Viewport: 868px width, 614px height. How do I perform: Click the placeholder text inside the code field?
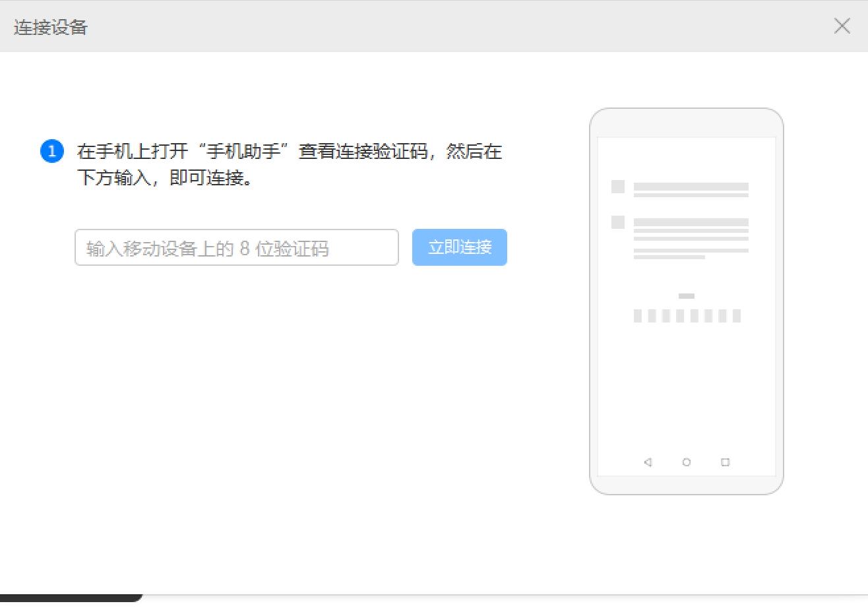(206, 247)
